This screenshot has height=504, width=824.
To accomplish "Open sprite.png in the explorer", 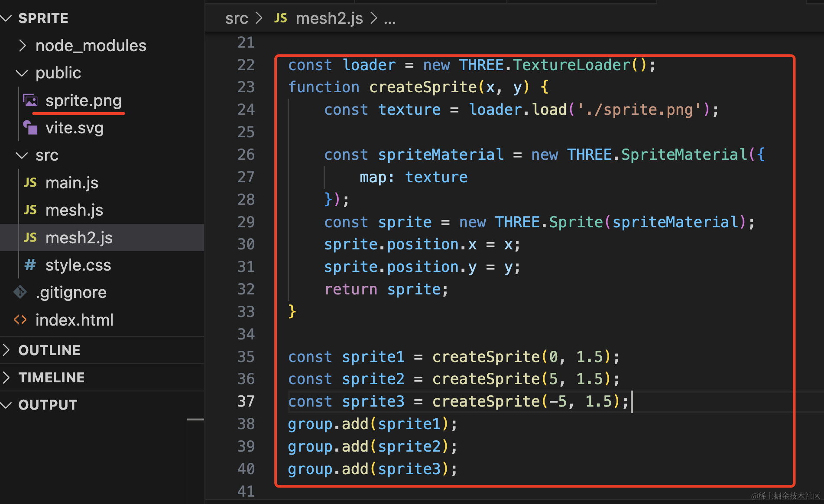I will pyautogui.click(x=84, y=100).
